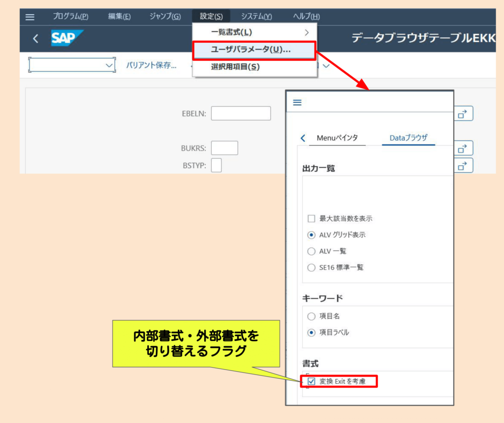Open the システム(Y) menu
The image size is (504, 423).
256,16
